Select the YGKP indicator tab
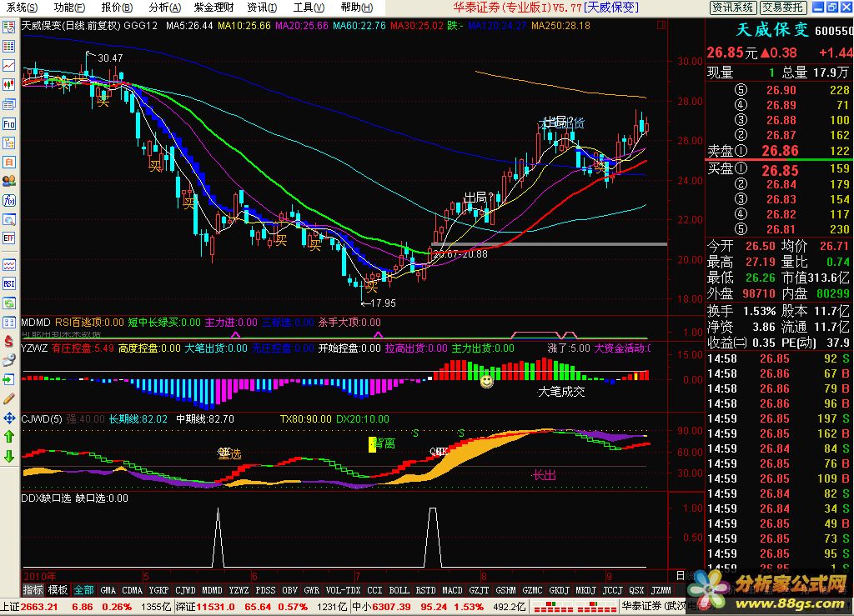The width and height of the screenshot is (854, 616). 158,590
